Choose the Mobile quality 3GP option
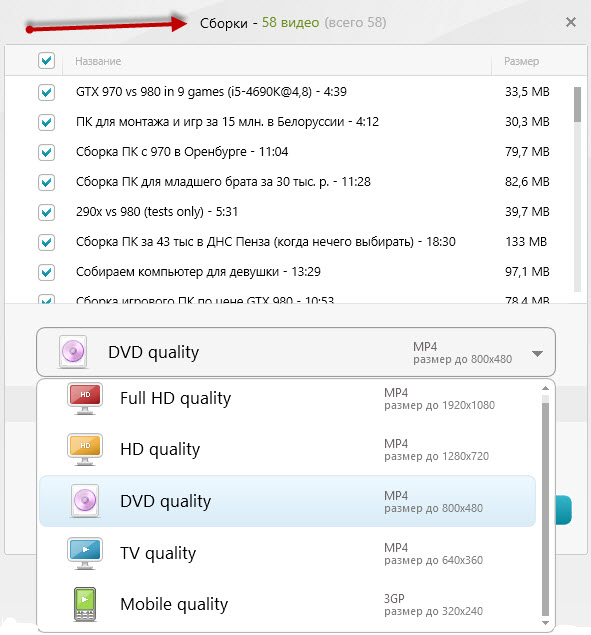This screenshot has height=635, width=591. pos(287,604)
